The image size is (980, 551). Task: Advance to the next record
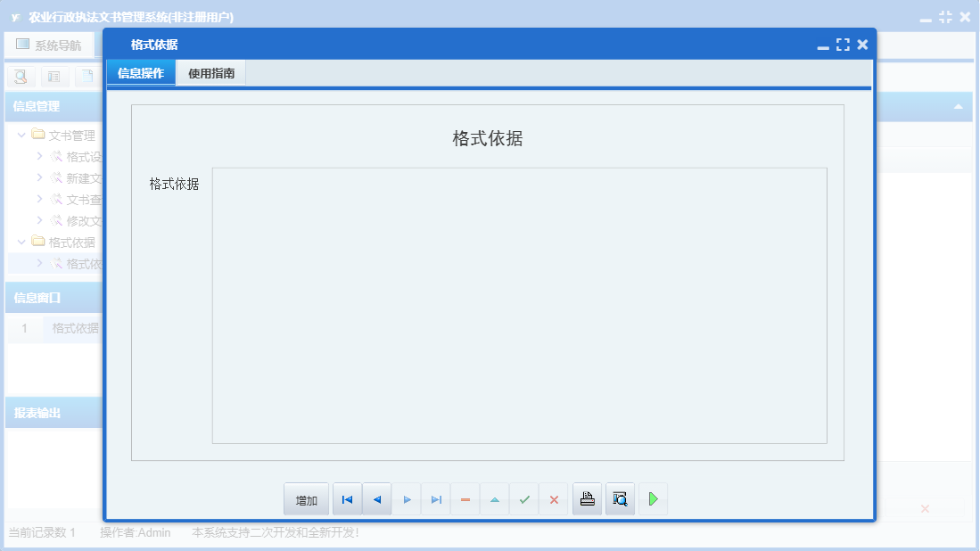pyautogui.click(x=407, y=498)
